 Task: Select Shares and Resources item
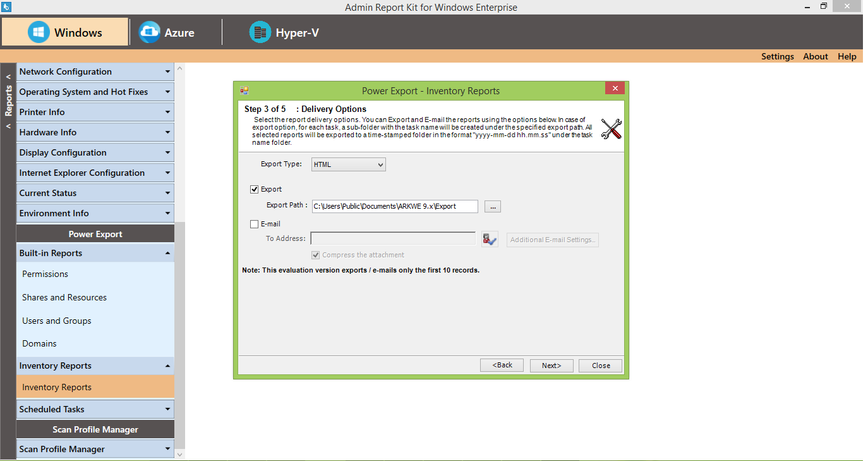pos(64,297)
